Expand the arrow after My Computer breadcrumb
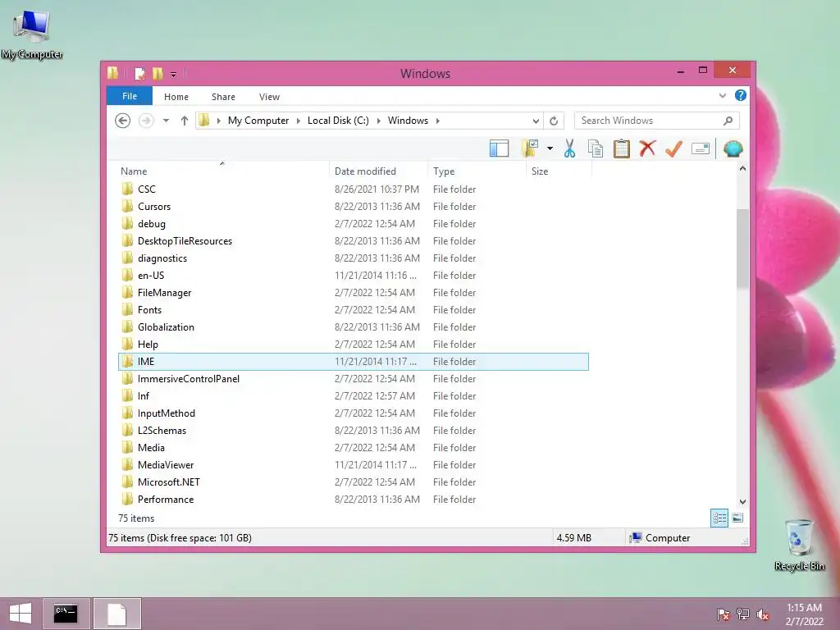 (299, 121)
